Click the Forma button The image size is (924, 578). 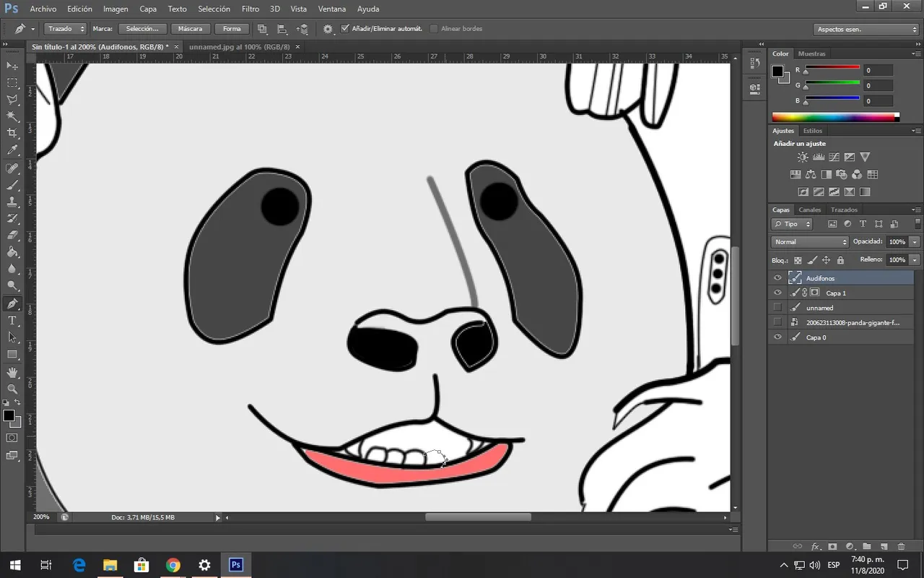pyautogui.click(x=232, y=29)
